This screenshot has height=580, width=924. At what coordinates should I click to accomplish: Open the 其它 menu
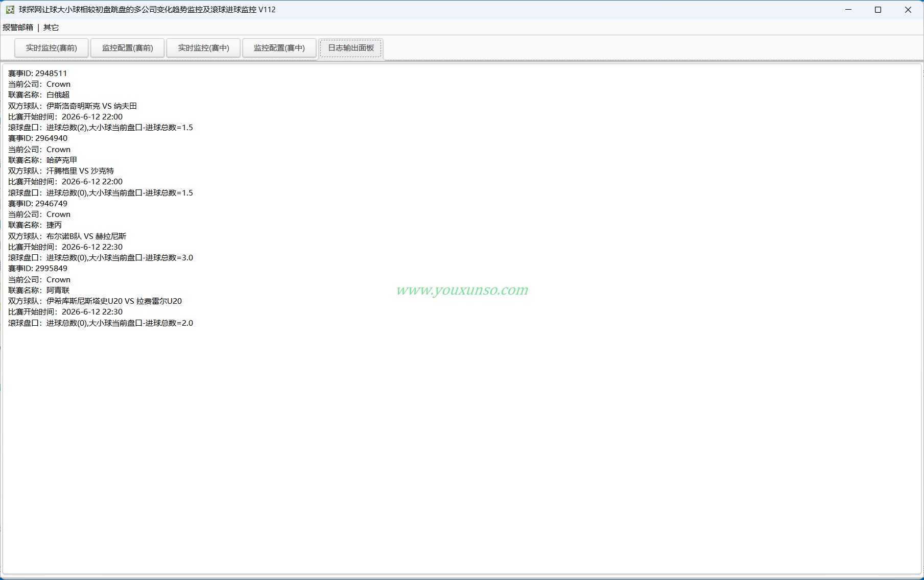pos(51,28)
